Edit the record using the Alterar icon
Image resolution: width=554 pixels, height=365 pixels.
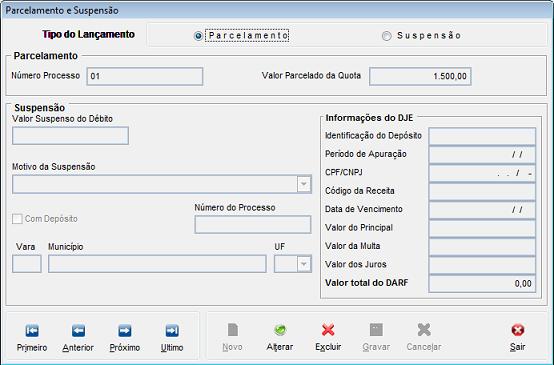pos(280,330)
